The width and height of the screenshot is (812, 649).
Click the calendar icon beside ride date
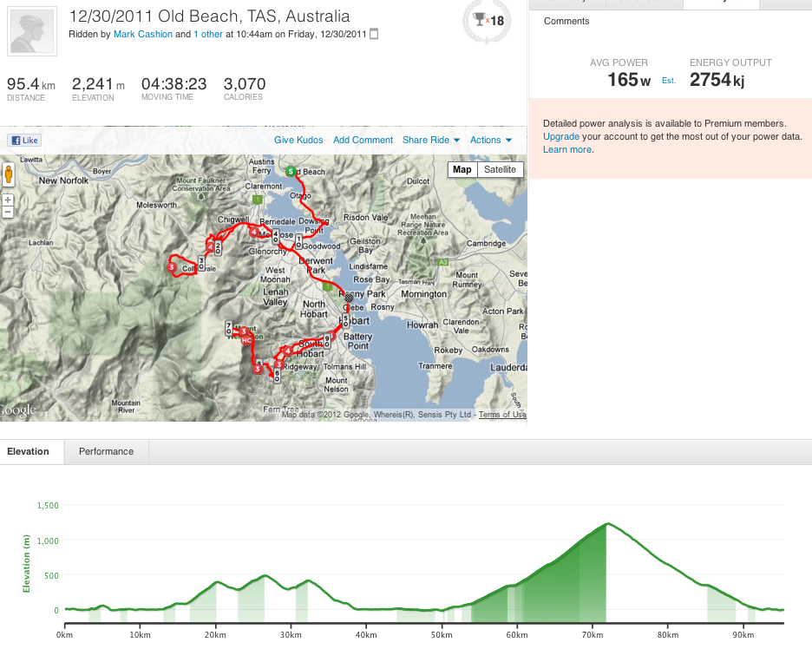point(374,35)
